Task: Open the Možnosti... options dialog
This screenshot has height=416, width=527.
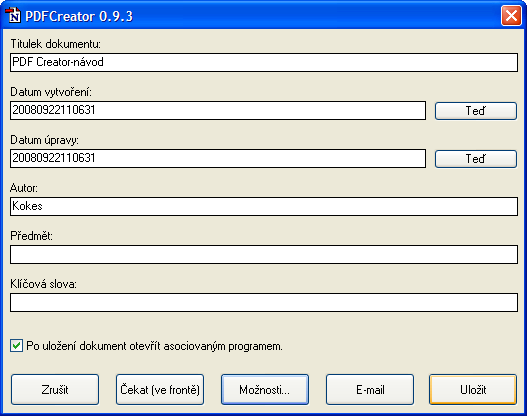Action: [x=265, y=389]
